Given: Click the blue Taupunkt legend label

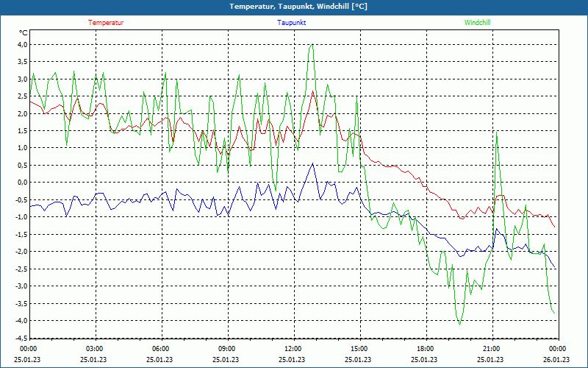Looking at the screenshot, I should coord(291,23).
